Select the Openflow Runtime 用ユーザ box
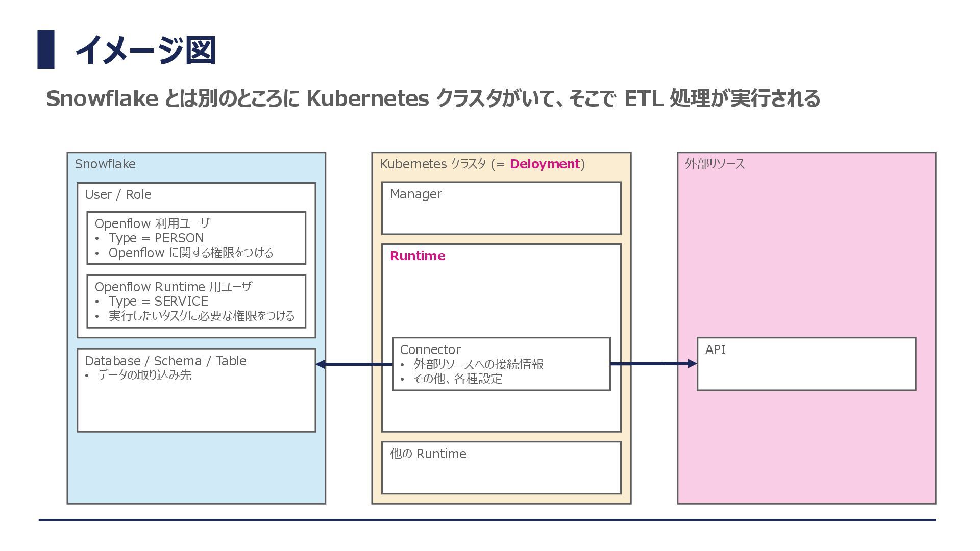 point(196,301)
